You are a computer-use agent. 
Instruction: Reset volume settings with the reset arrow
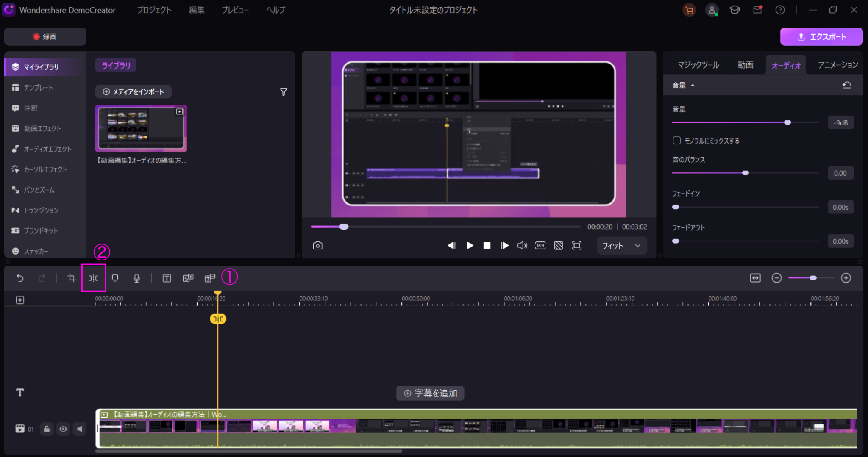846,85
